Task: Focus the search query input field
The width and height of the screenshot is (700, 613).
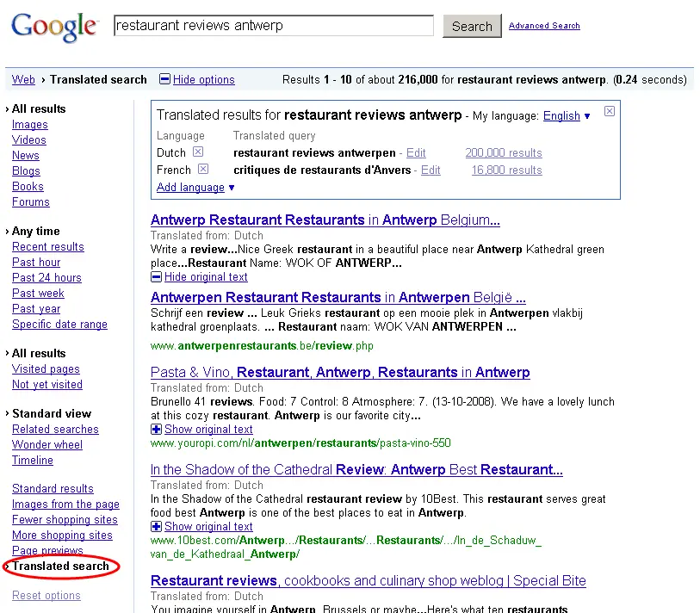Action: (274, 26)
